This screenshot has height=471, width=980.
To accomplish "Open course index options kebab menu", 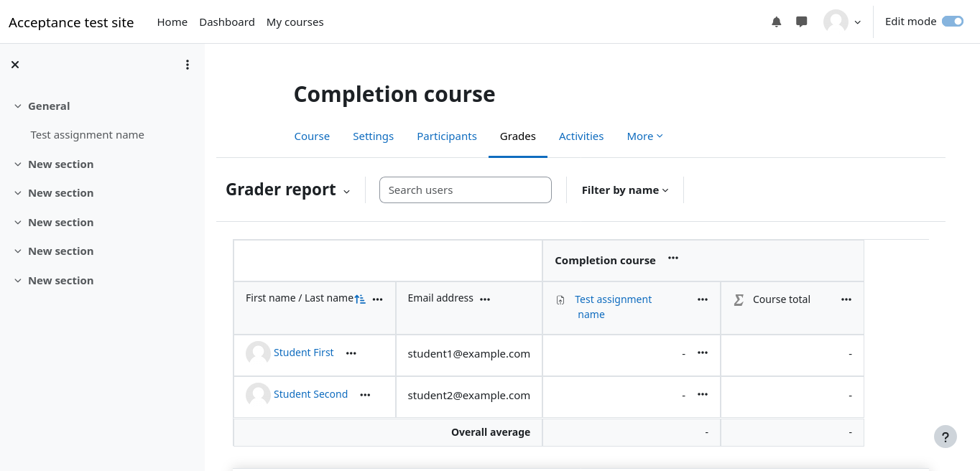I will point(188,65).
